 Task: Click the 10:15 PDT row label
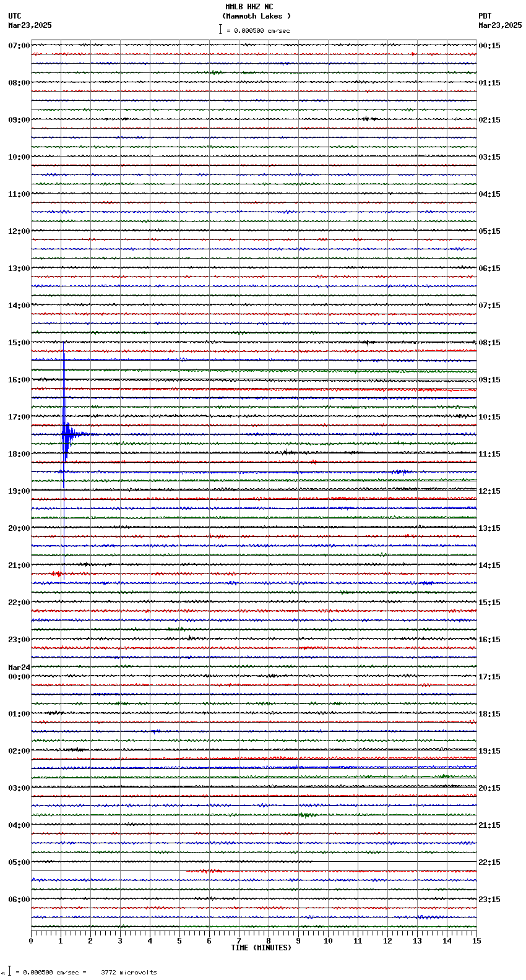click(x=489, y=417)
